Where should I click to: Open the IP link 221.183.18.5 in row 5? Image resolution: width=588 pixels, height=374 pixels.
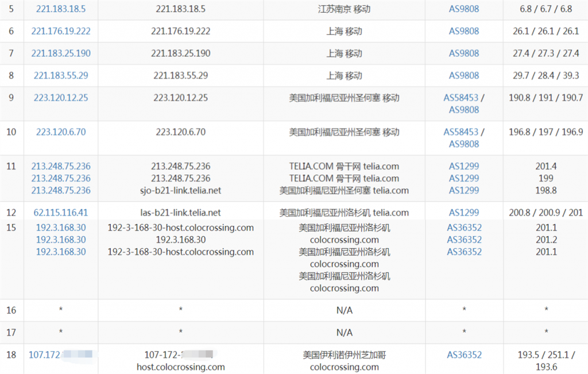60,9
